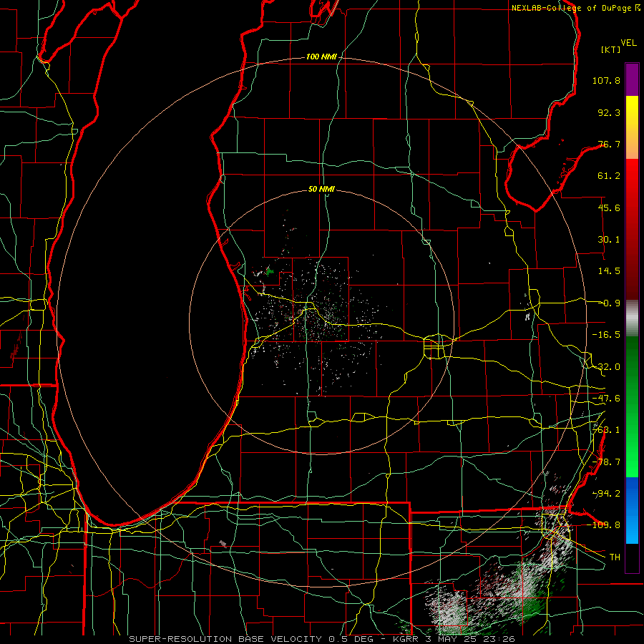Click the yellow-orange segment of the color bar
The width and height of the screenshot is (644, 644).
pos(632,127)
